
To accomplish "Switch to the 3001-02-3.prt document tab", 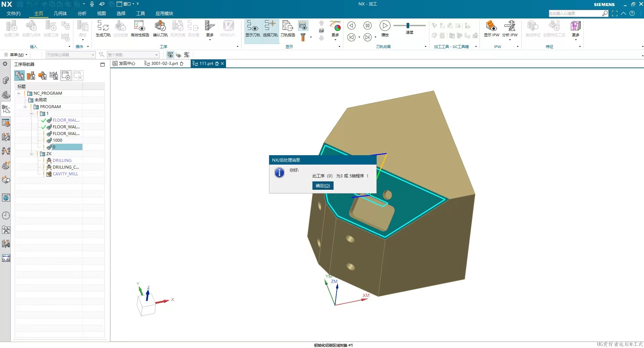I will pyautogui.click(x=164, y=63).
